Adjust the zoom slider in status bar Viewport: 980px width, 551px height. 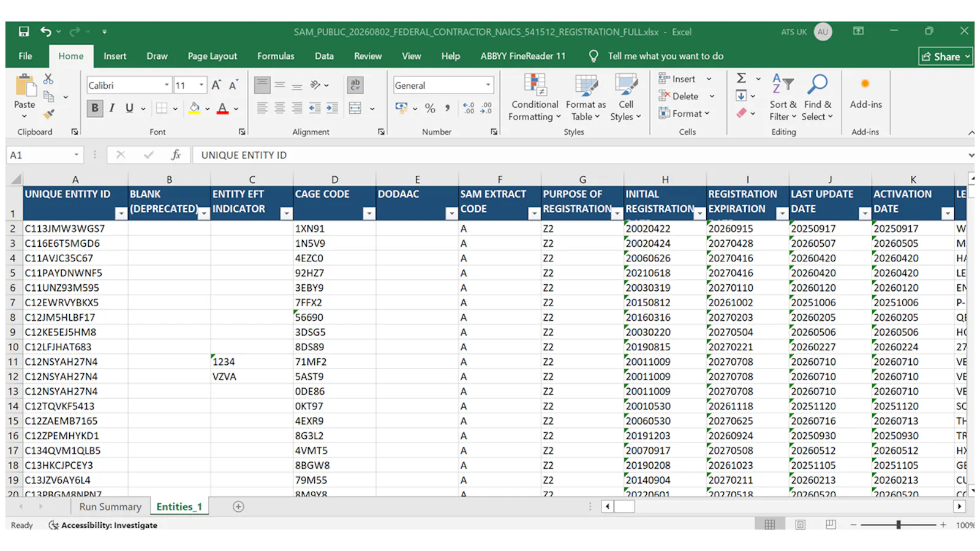[x=898, y=525]
